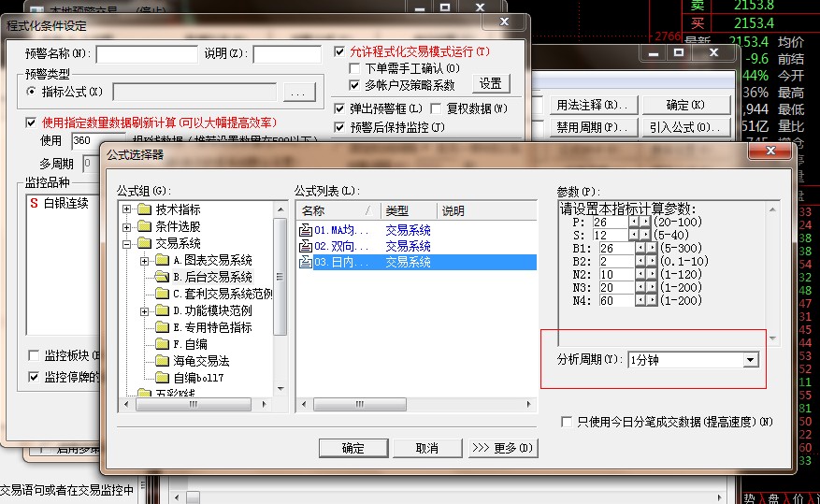Image resolution: width=820 pixels, height=504 pixels.
Task: Click 确定 button in background formula editor
Action: (686, 105)
